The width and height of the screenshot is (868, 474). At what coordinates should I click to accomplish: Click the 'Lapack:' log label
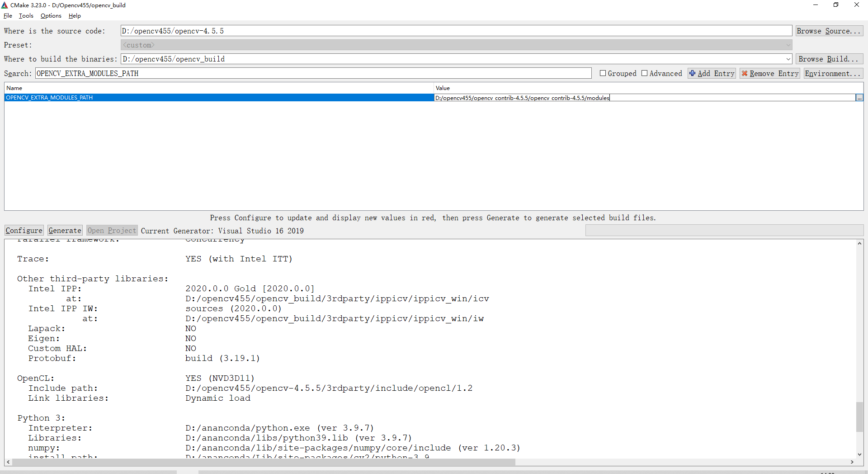47,328
